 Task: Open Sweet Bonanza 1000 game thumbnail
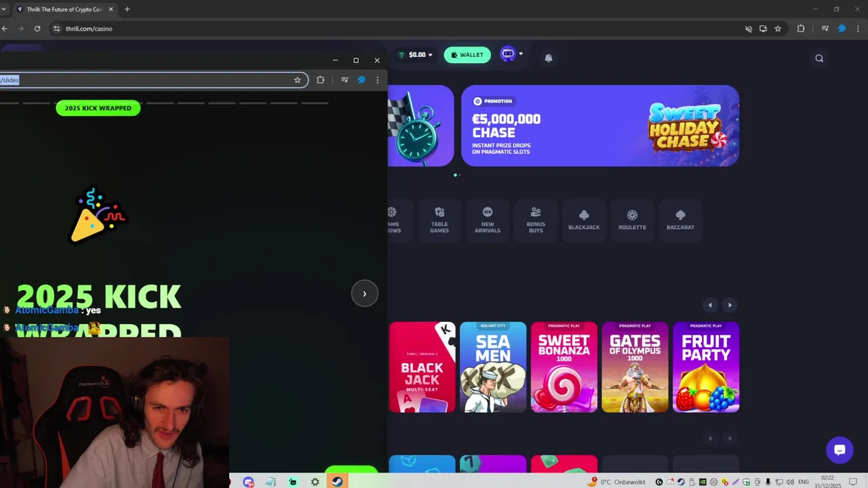564,367
